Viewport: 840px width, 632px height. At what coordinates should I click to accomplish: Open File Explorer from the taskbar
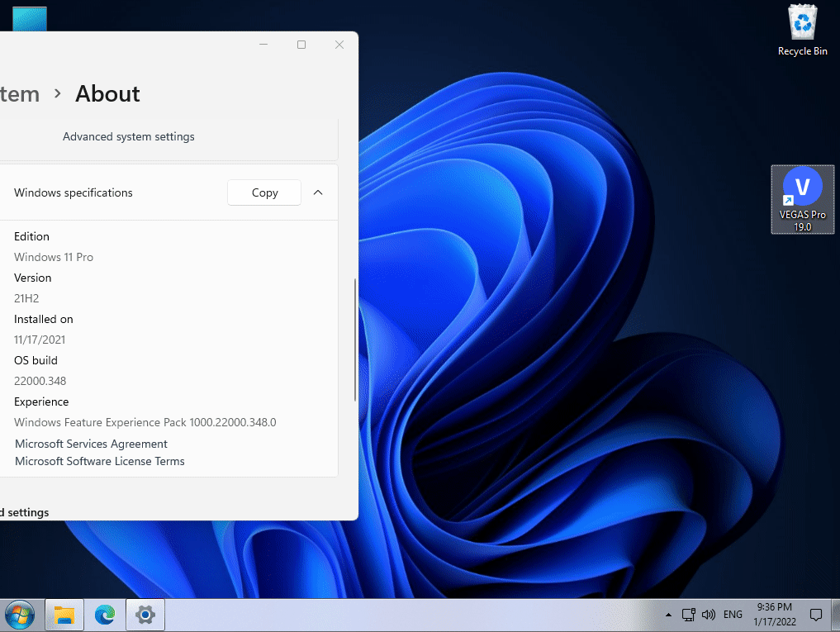64,615
